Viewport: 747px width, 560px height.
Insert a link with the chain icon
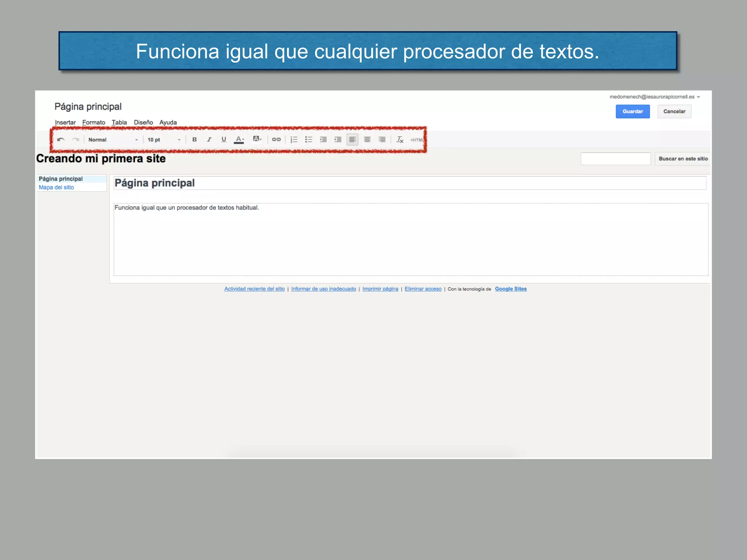pyautogui.click(x=276, y=140)
